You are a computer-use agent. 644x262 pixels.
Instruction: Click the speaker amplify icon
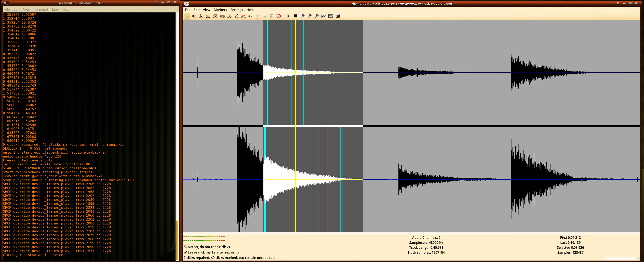pyautogui.click(x=194, y=16)
